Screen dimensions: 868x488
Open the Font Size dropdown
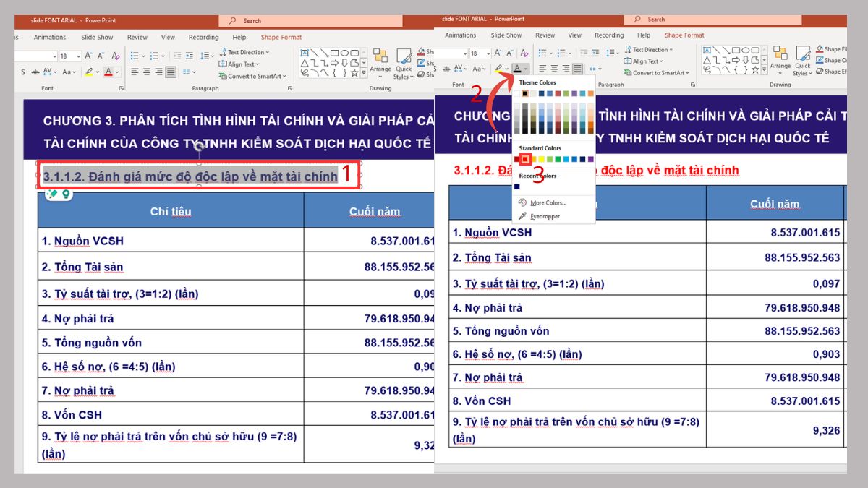[78, 56]
